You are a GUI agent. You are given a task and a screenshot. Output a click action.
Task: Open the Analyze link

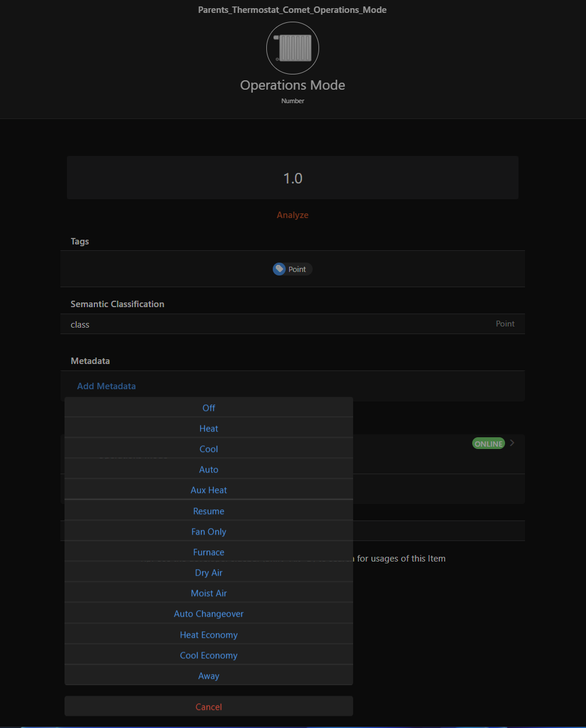tap(293, 215)
